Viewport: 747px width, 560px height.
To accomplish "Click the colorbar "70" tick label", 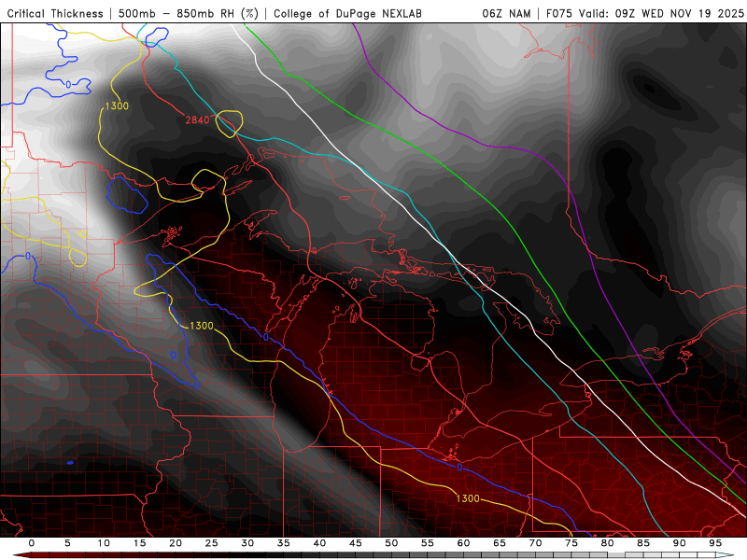I will coord(535,543).
